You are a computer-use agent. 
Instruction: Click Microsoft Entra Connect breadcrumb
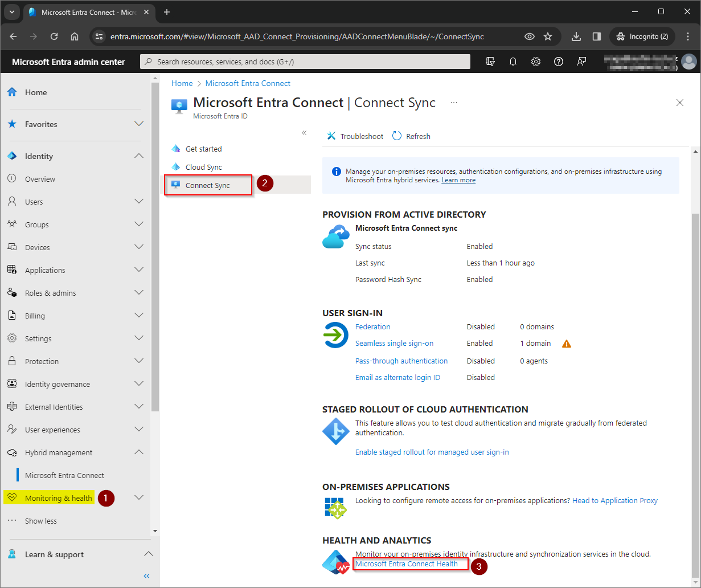point(248,83)
